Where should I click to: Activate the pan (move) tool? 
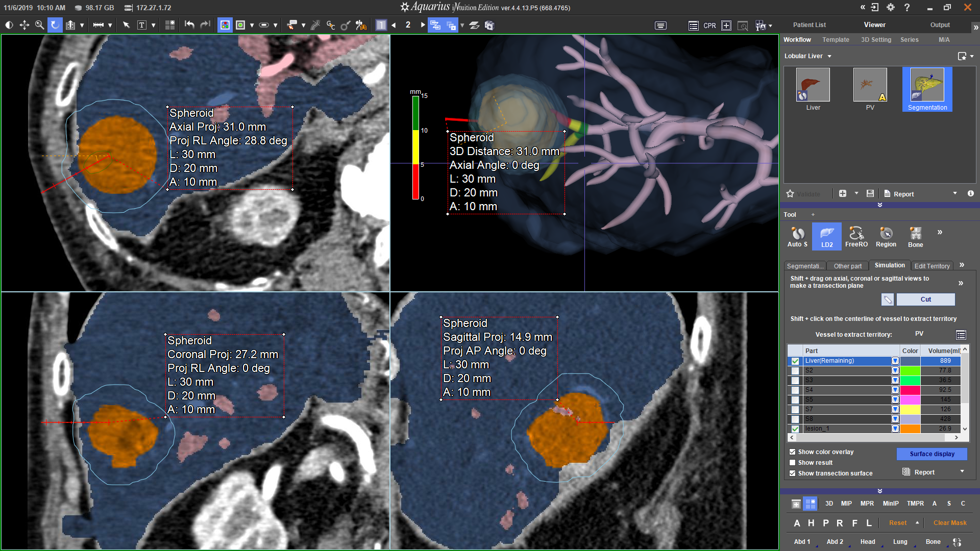click(x=24, y=25)
